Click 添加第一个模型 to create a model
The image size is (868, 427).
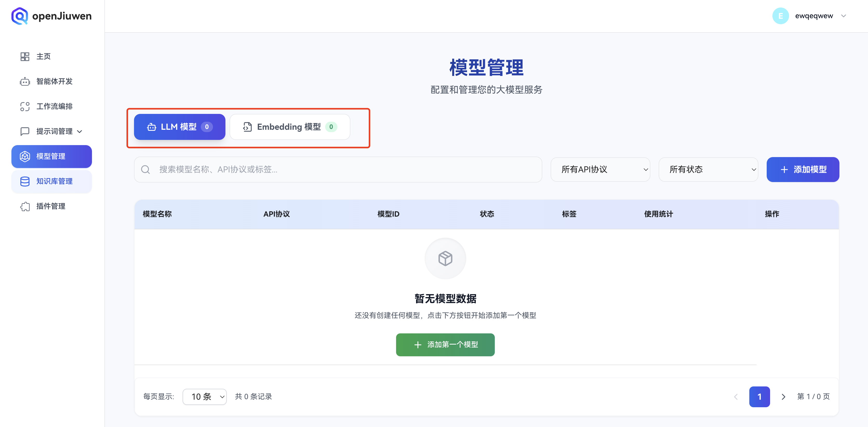tap(445, 345)
